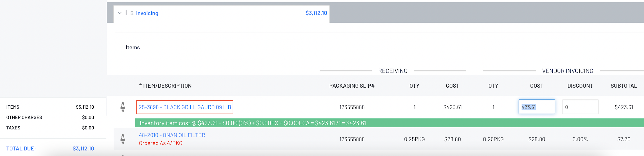The height and width of the screenshot is (156, 644).
Task: Click spark plug icon beside Onan Oil Filter
Action: coord(123,139)
